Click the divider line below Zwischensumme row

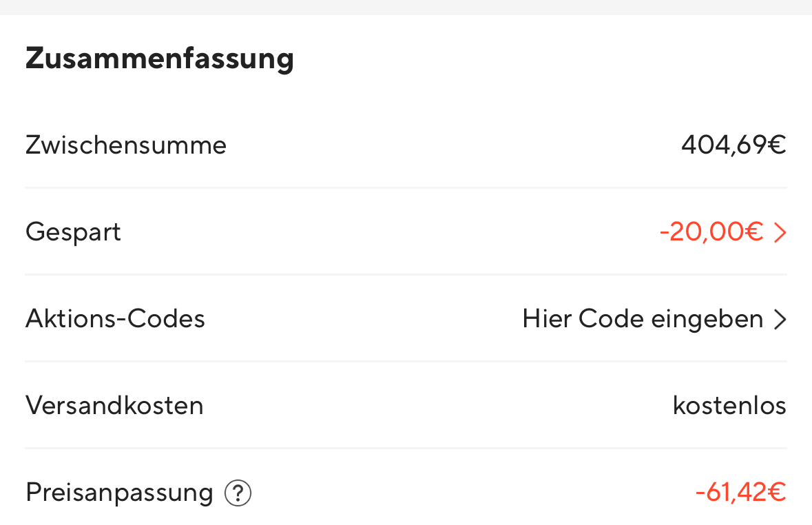[x=406, y=187]
